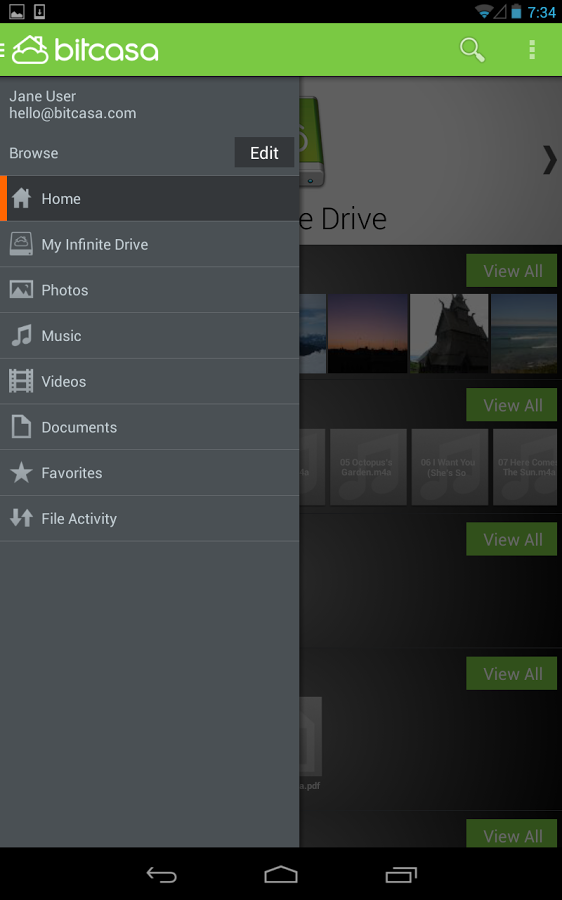Click the Music note icon
This screenshot has height=900, width=562.
coord(21,335)
